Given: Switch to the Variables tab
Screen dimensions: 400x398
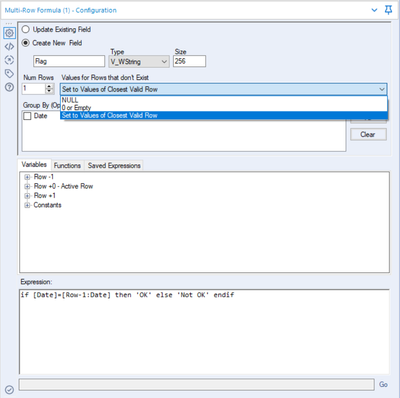Looking at the screenshot, I should [x=34, y=165].
